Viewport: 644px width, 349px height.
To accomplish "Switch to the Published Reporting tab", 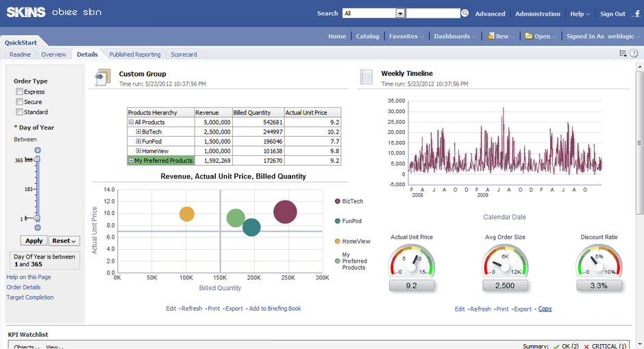I will pyautogui.click(x=135, y=54).
